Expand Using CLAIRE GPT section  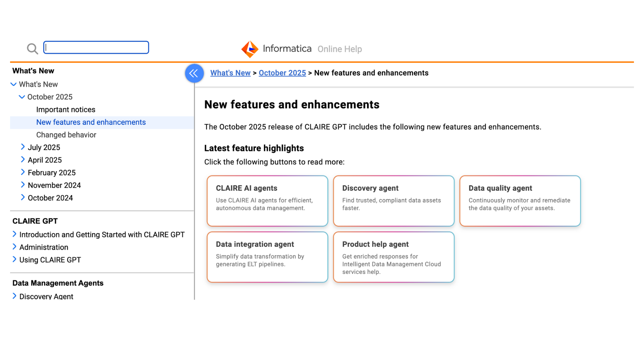click(14, 259)
